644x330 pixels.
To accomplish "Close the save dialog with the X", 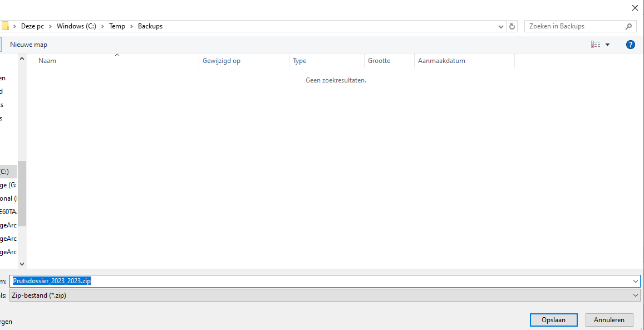I will pyautogui.click(x=635, y=7).
